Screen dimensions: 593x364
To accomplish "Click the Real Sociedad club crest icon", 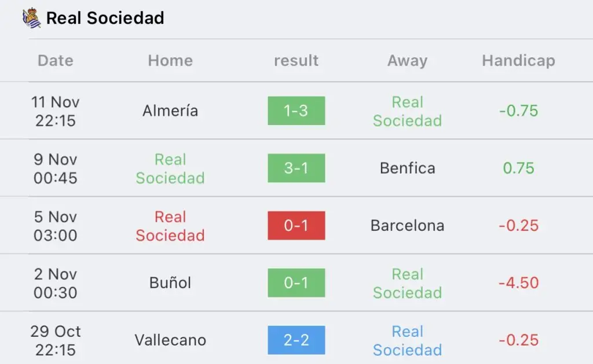I will point(31,18).
